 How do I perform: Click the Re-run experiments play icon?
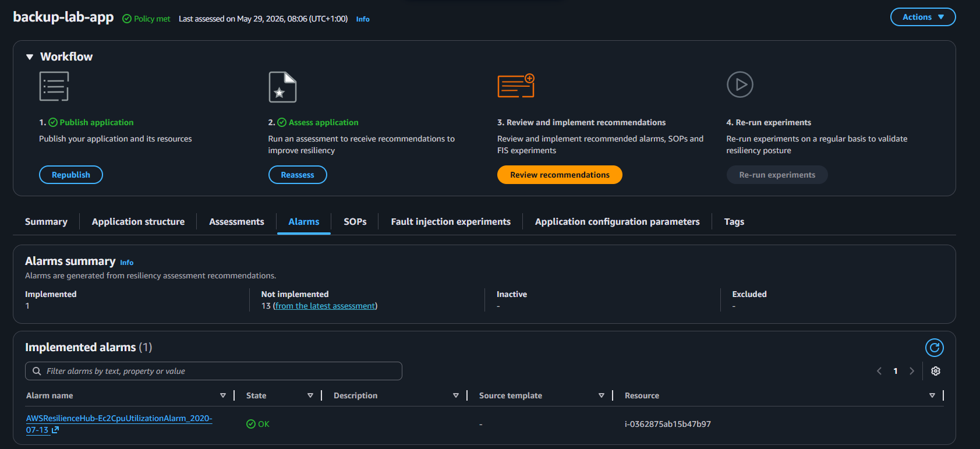740,84
